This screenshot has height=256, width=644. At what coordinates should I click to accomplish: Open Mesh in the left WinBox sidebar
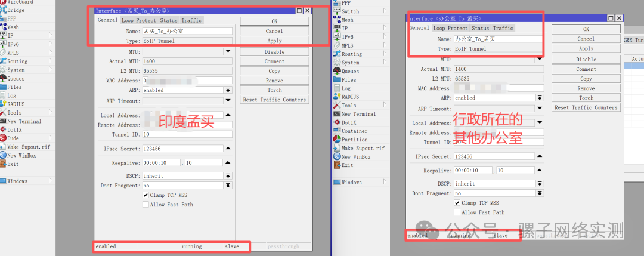(13, 27)
